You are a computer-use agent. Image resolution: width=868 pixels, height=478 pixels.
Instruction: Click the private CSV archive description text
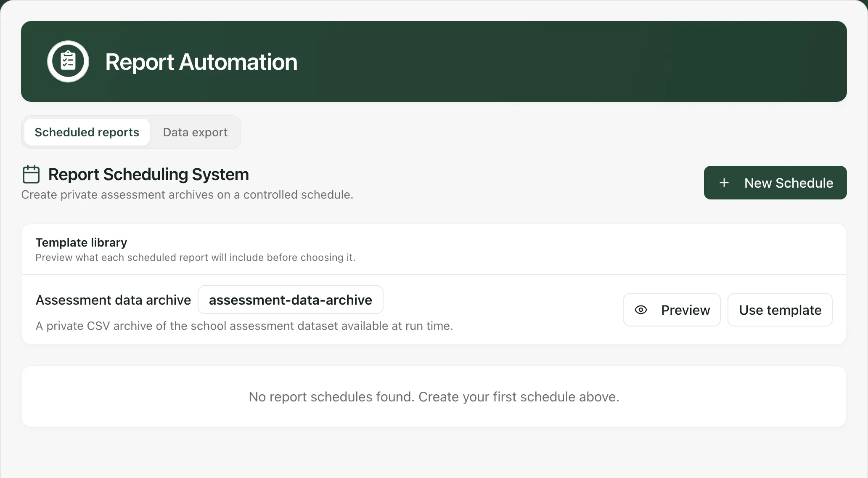(x=244, y=326)
